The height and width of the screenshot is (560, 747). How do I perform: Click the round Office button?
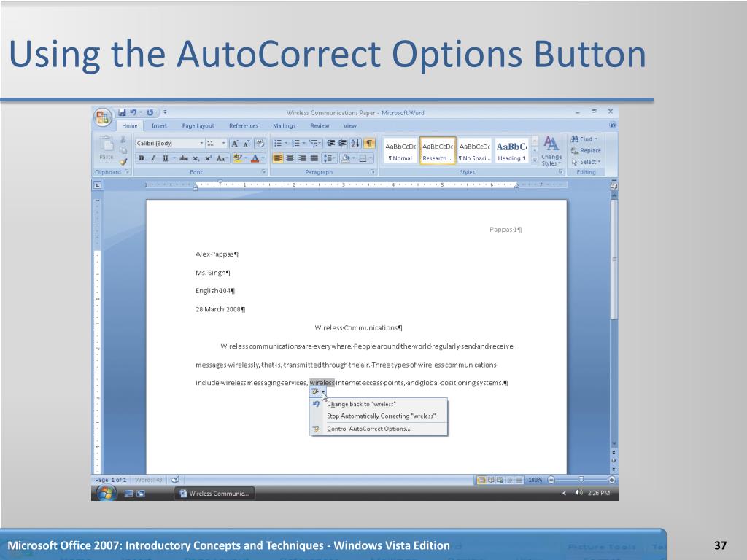tap(102, 117)
